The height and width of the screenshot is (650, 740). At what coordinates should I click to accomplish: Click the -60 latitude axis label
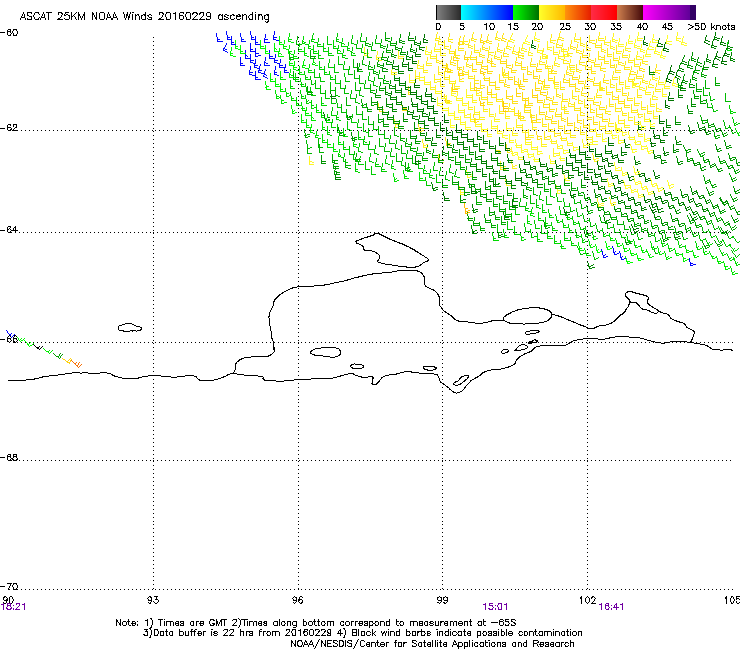(x=9, y=33)
